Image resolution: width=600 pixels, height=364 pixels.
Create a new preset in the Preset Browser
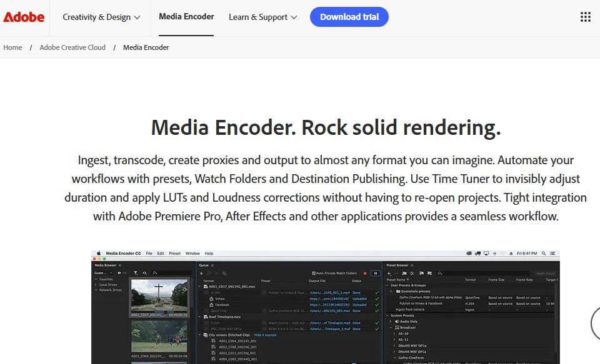(389, 273)
